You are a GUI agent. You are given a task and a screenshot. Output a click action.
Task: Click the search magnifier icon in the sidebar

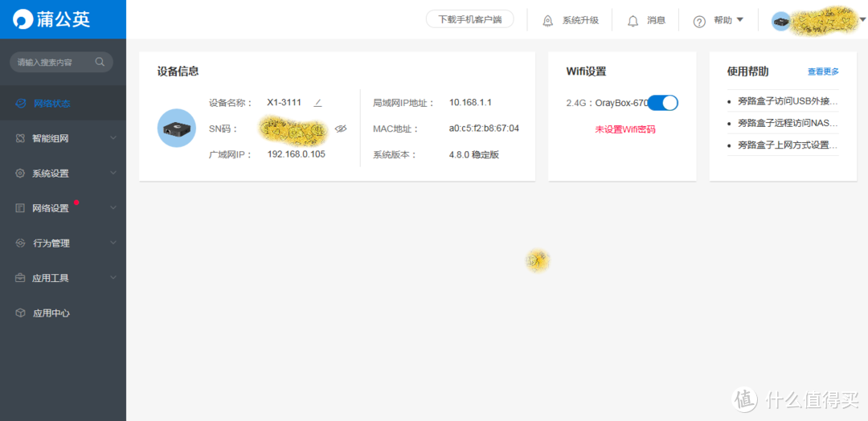[100, 62]
